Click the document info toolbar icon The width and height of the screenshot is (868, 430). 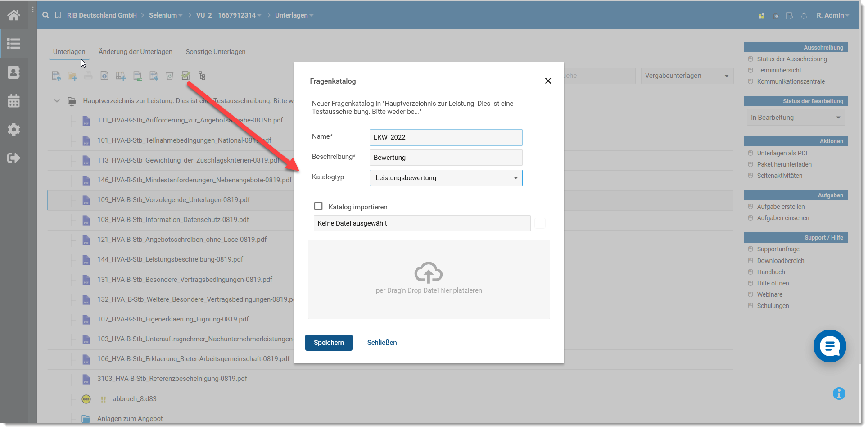[x=104, y=76]
